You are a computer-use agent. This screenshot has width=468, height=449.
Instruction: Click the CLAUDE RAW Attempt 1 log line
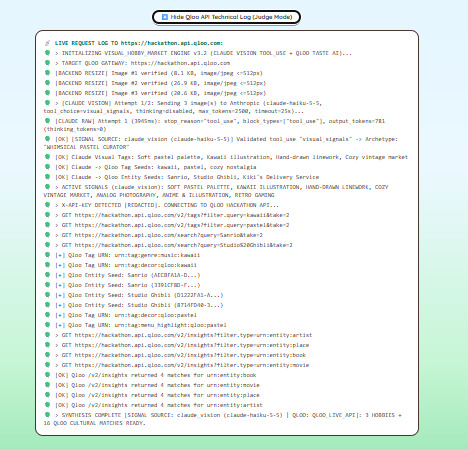214,125
